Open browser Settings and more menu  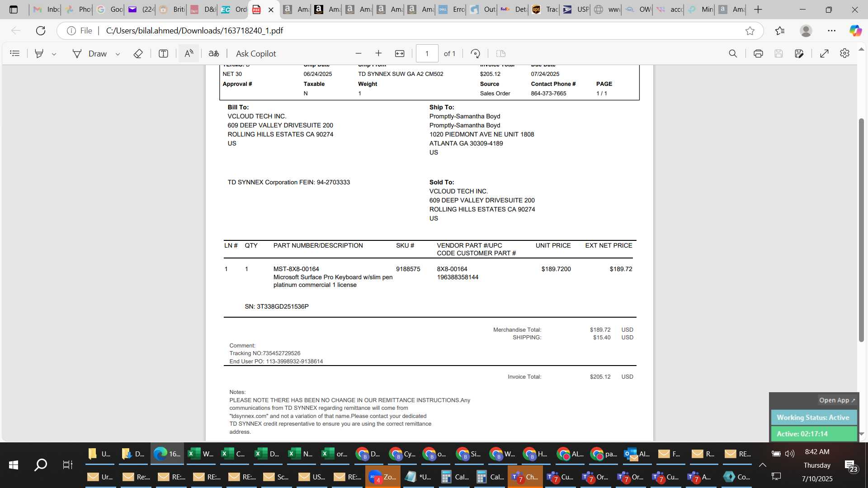(832, 30)
